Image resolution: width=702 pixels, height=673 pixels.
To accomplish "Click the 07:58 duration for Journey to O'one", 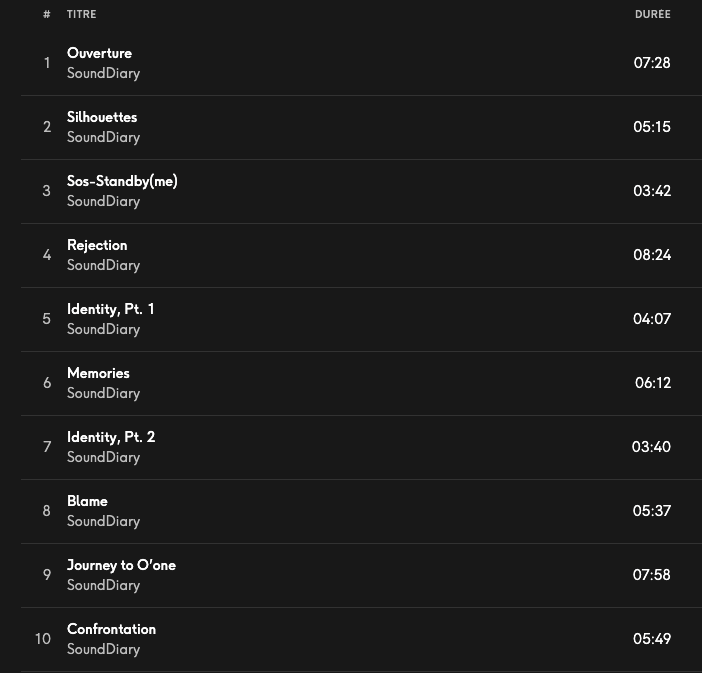I will point(652,575).
